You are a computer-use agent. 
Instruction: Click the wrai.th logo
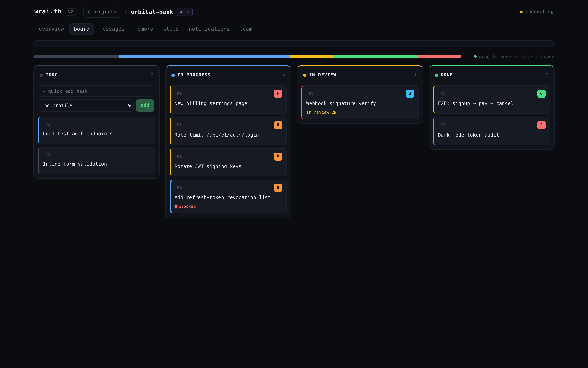(x=48, y=11)
